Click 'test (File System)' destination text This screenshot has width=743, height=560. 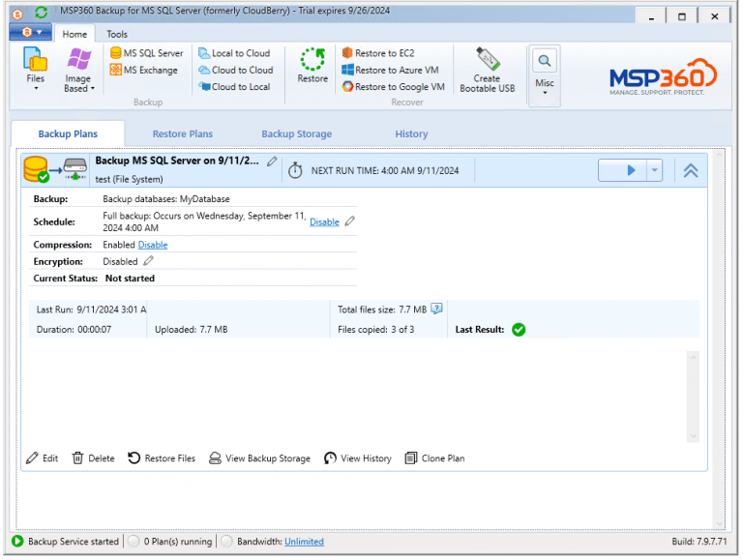pyautogui.click(x=129, y=179)
